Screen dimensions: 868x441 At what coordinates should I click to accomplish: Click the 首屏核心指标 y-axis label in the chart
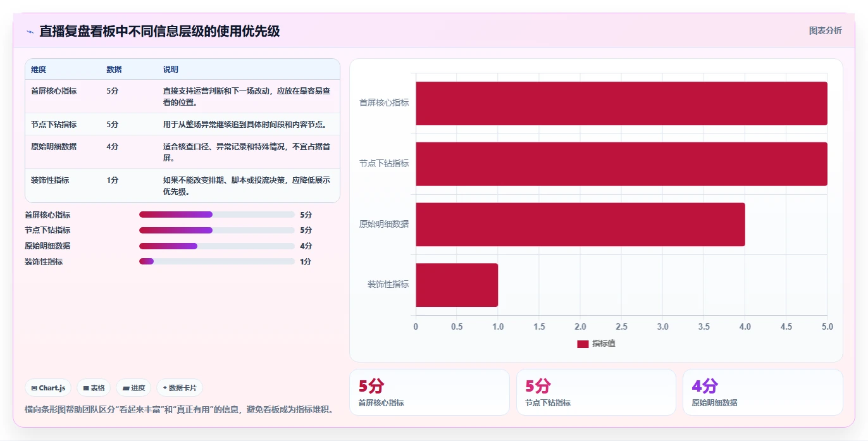point(384,103)
